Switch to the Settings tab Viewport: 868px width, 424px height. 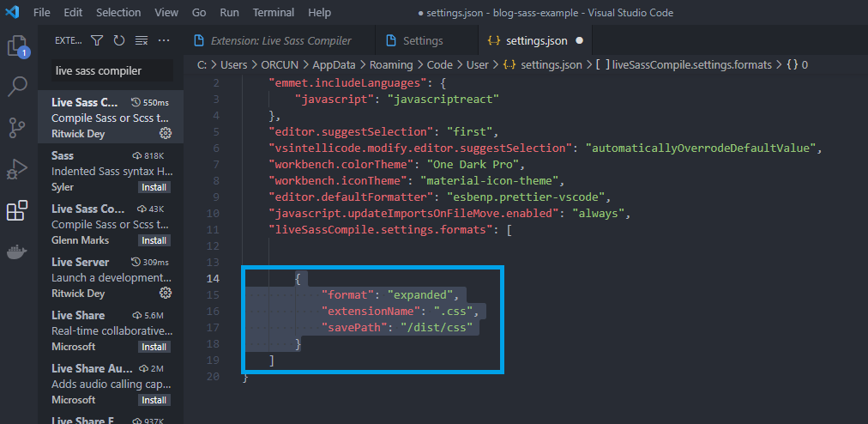pos(426,40)
